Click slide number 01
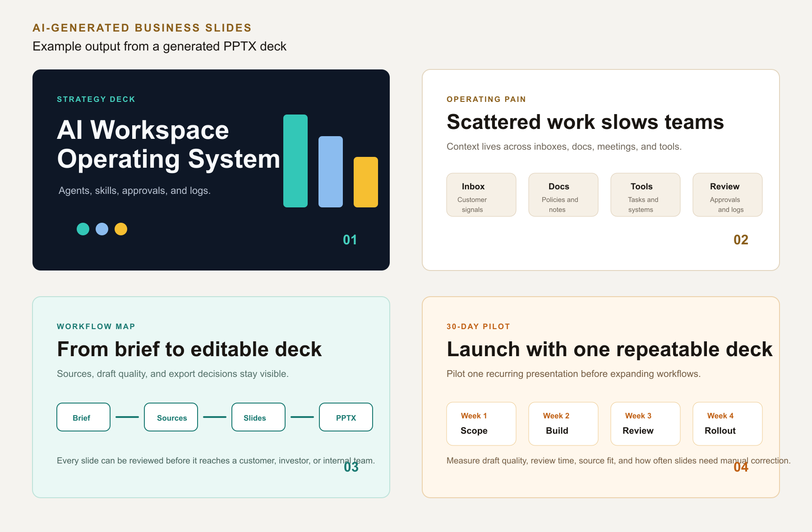The image size is (812, 532). coord(350,239)
